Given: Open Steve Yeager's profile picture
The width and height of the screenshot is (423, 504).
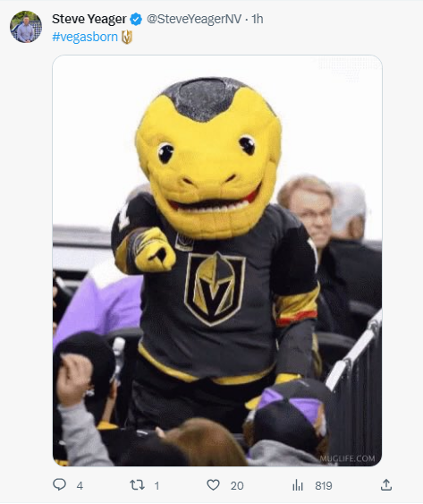Looking at the screenshot, I should click(26, 27).
